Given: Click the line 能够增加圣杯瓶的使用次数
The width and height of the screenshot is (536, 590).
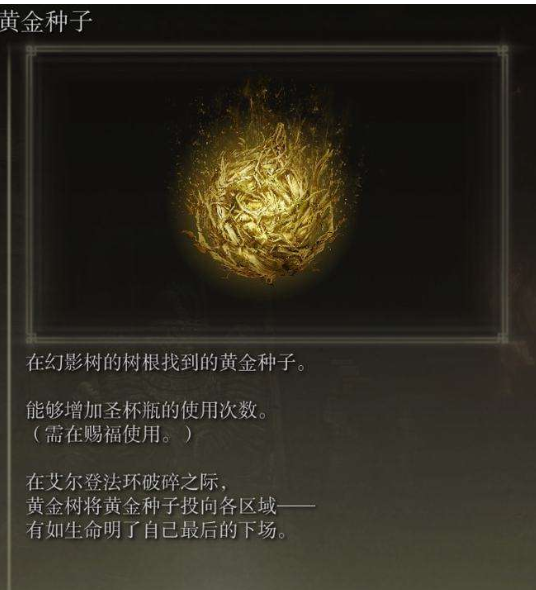Looking at the screenshot, I should [x=146, y=410].
